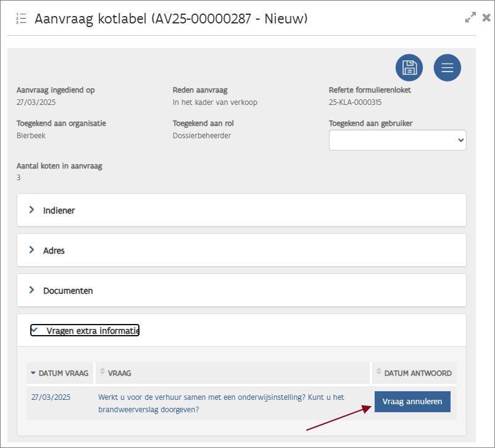
Task: Collapse the Vragen extra informatie chevron
Action: [x=35, y=330]
